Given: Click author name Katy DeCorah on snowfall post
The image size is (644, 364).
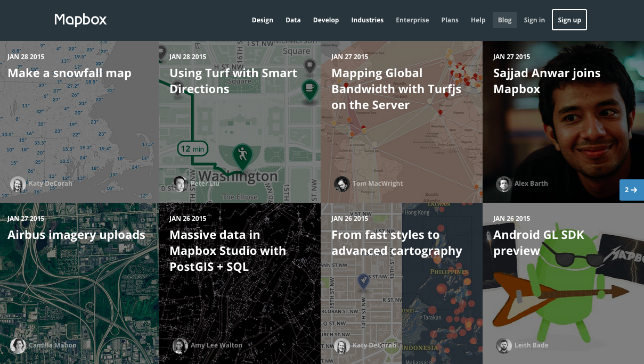Looking at the screenshot, I should coord(51,184).
